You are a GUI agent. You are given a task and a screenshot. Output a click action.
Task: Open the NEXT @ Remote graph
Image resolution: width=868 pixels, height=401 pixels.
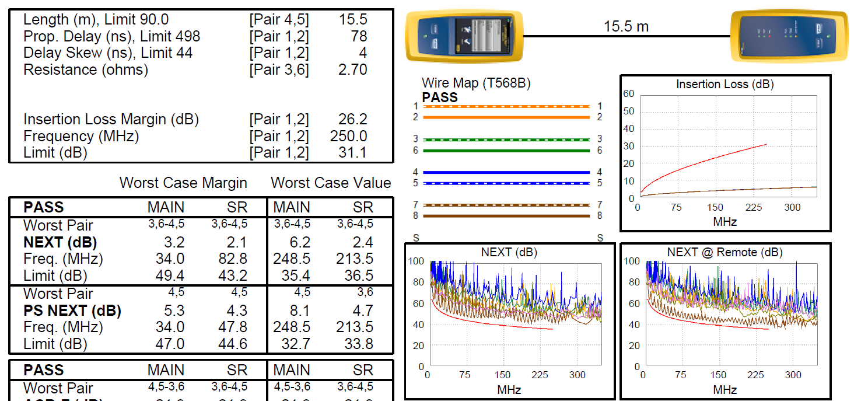[725, 321]
